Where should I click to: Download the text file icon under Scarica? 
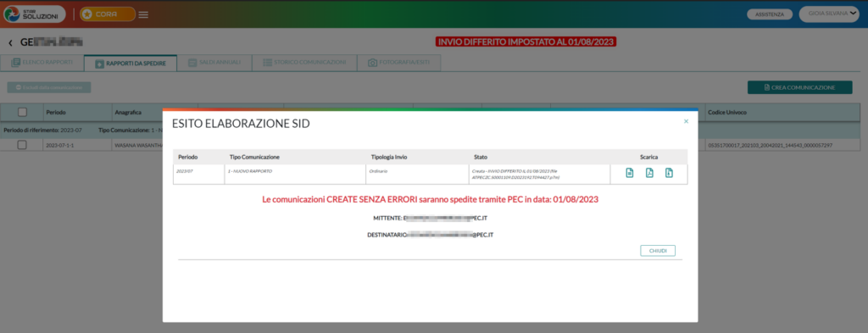(630, 173)
